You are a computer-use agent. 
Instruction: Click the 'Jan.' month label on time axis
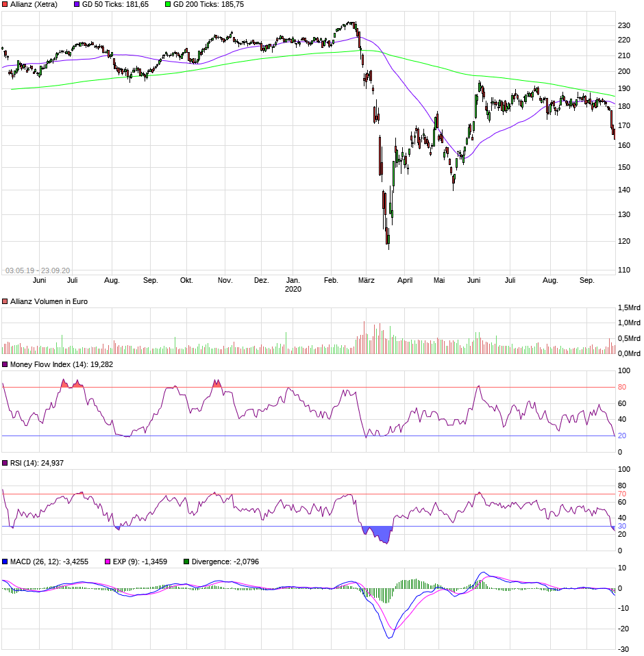[x=293, y=280]
